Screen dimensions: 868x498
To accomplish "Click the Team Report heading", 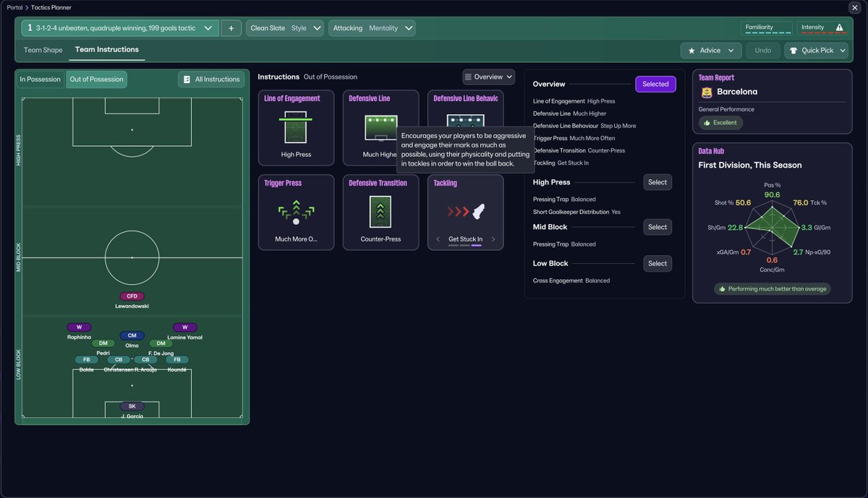I will tap(717, 77).
